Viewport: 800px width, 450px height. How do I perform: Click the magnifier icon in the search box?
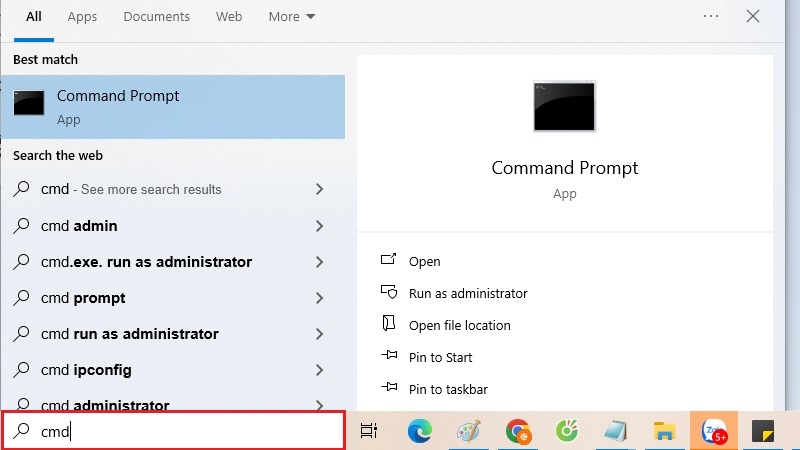21,431
